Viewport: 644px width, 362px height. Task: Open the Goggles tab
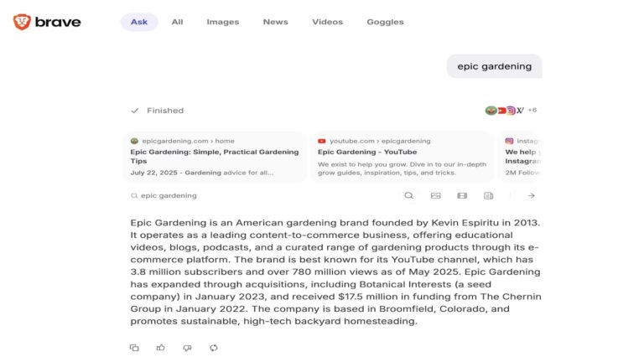click(x=385, y=22)
